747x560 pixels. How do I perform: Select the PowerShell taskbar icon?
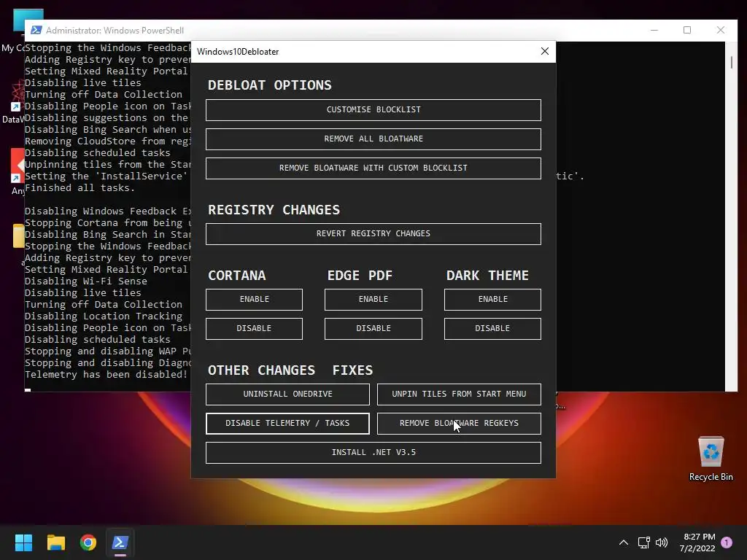[120, 542]
